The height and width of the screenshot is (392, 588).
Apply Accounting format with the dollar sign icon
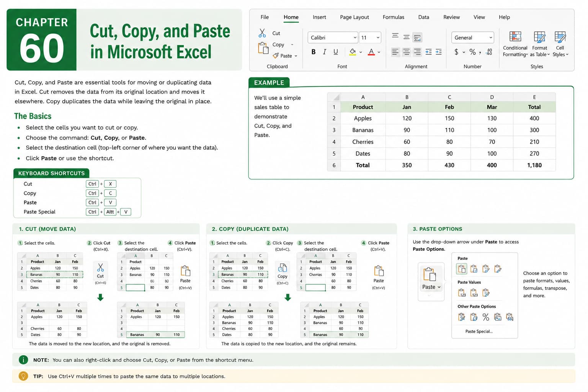coord(456,52)
